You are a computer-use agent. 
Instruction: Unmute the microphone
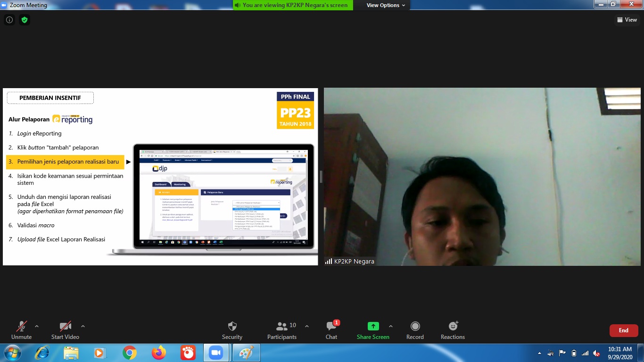[21, 326]
